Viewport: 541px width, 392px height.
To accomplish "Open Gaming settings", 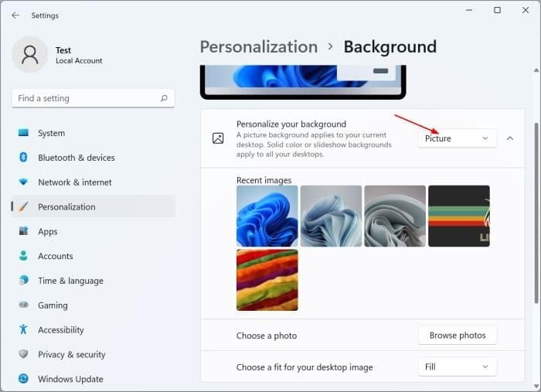I will 94,305.
